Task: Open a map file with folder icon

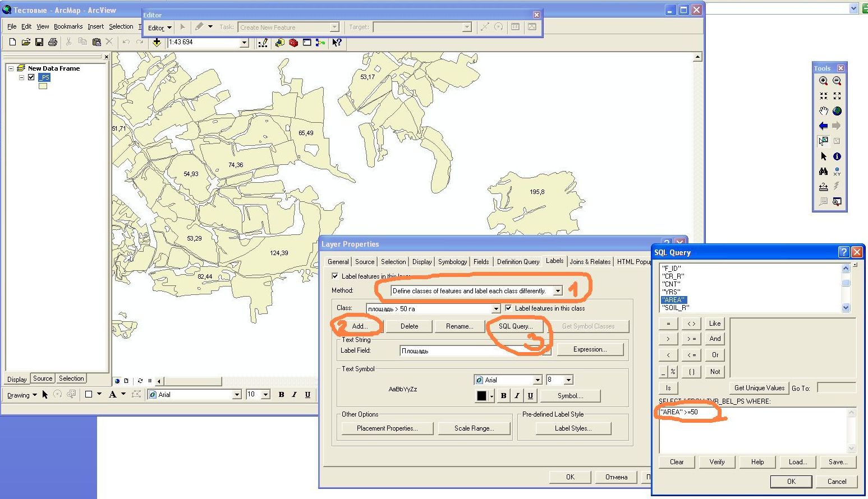Action: (x=26, y=42)
